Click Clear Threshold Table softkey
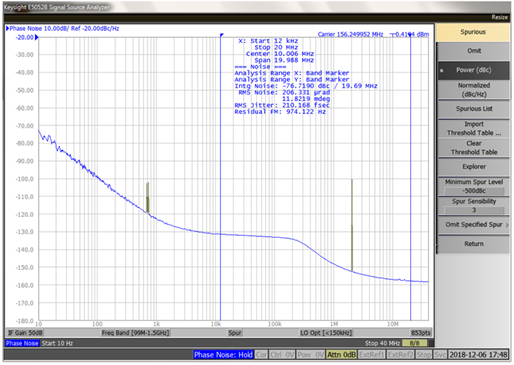514x365 pixels. [474, 148]
